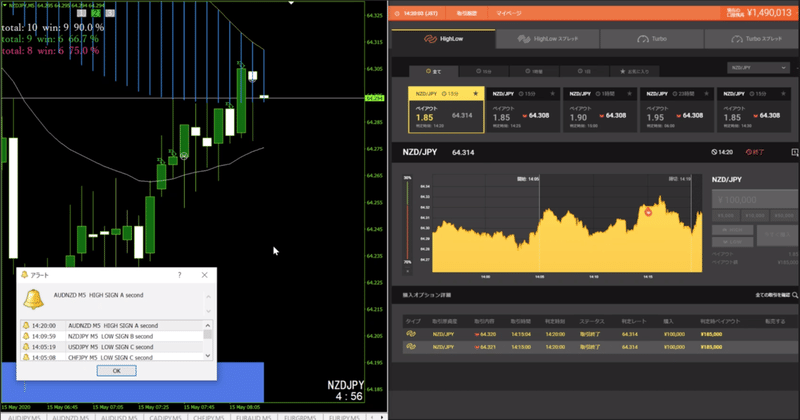Toggle favorite star on 1時間 NZD/JPY card
The width and height of the screenshot is (800, 420).
630,94
